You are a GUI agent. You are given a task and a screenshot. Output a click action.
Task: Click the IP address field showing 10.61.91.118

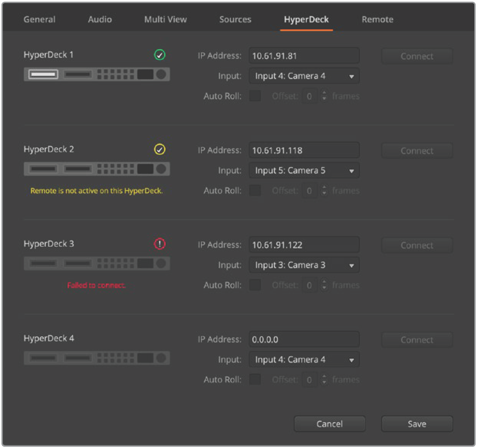[304, 150]
